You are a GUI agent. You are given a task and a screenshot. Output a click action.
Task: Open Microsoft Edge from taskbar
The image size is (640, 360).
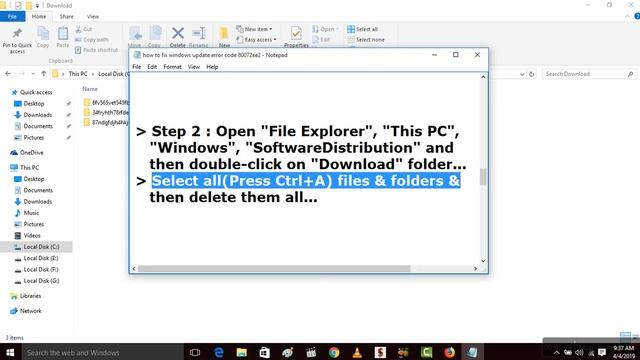pos(218,352)
